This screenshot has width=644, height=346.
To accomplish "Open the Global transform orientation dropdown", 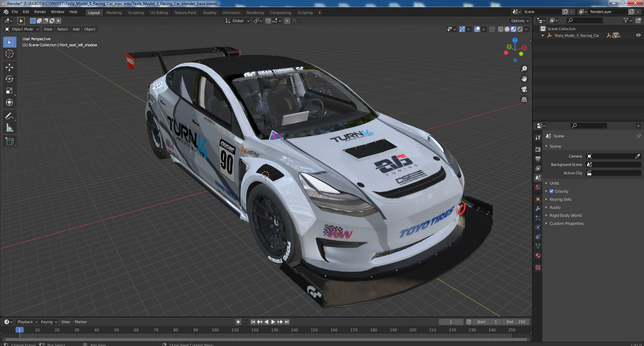I will 237,21.
